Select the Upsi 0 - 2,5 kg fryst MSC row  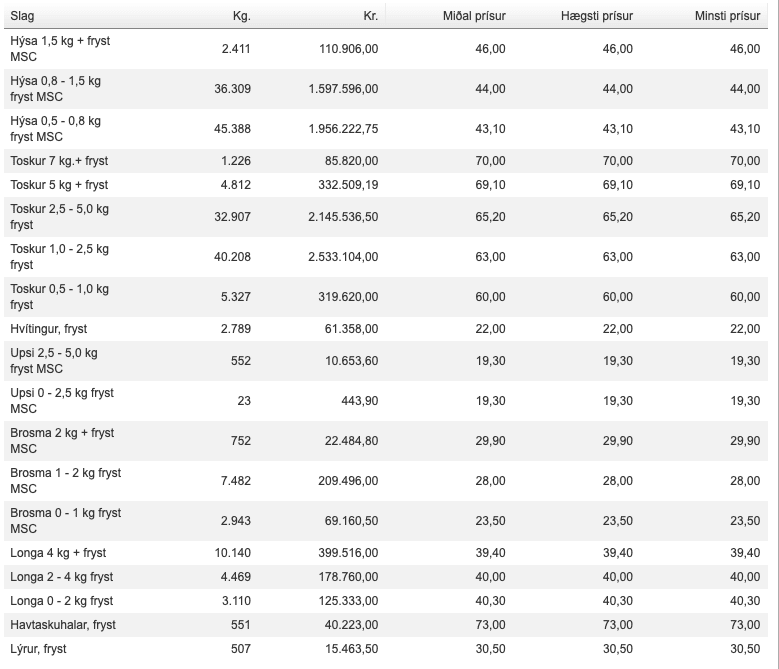(x=62, y=401)
